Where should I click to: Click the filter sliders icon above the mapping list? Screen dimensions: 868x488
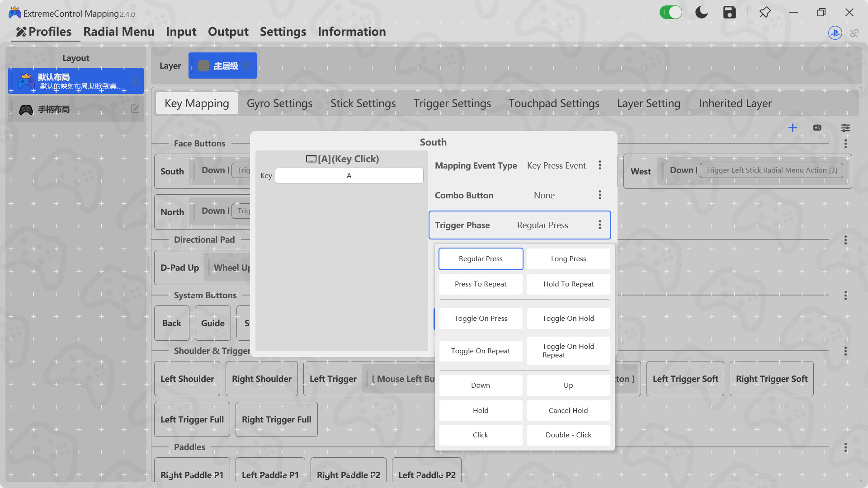tap(845, 128)
